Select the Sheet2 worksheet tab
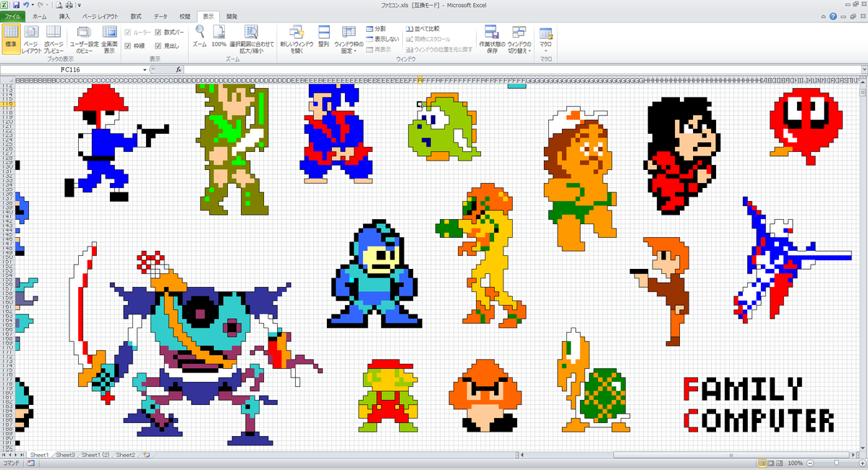The width and height of the screenshot is (868, 470). [126, 455]
